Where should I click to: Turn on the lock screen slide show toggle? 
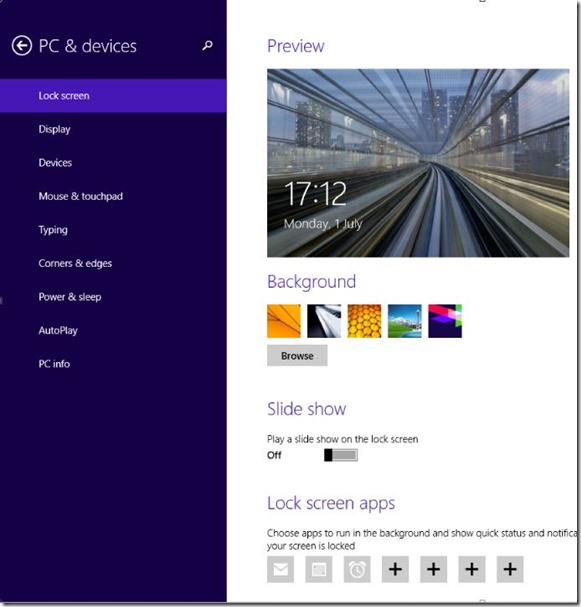coord(341,455)
